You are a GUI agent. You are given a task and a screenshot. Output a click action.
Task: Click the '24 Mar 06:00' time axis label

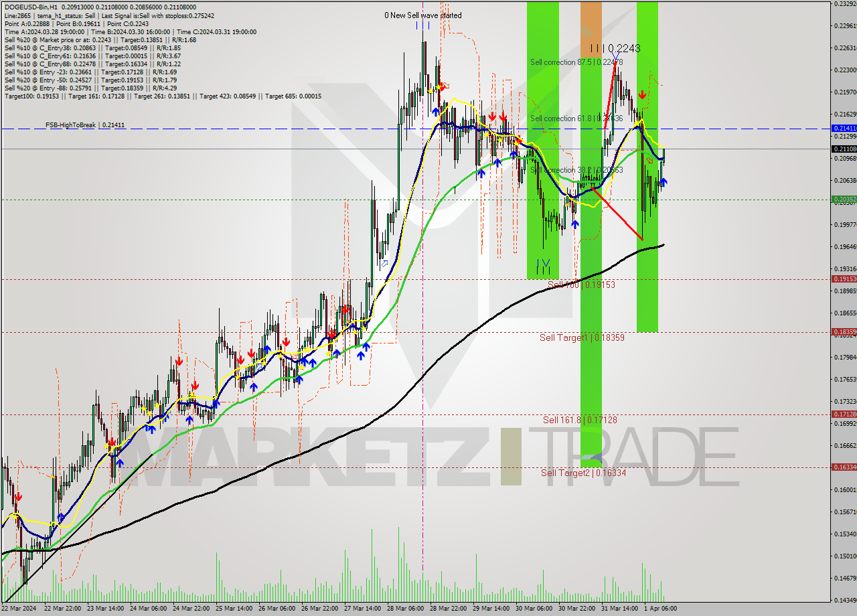pyautogui.click(x=148, y=609)
